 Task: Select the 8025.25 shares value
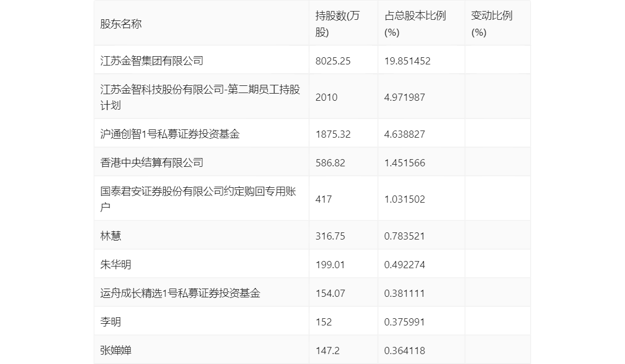tap(333, 61)
